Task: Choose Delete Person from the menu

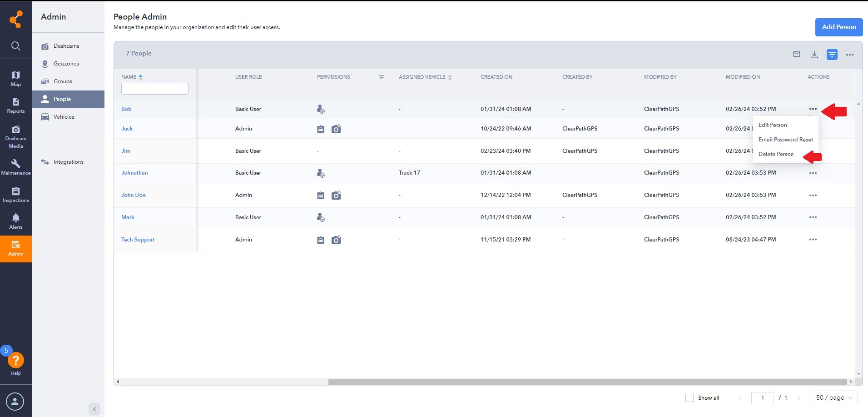Action: (776, 154)
